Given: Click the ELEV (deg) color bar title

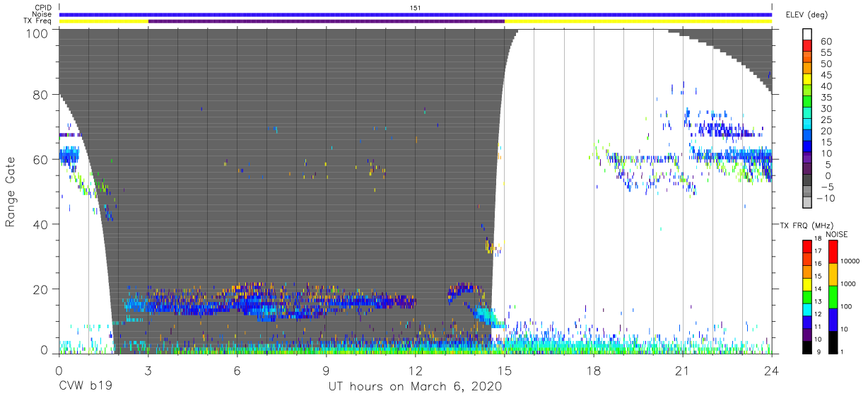Looking at the screenshot, I should [x=809, y=15].
